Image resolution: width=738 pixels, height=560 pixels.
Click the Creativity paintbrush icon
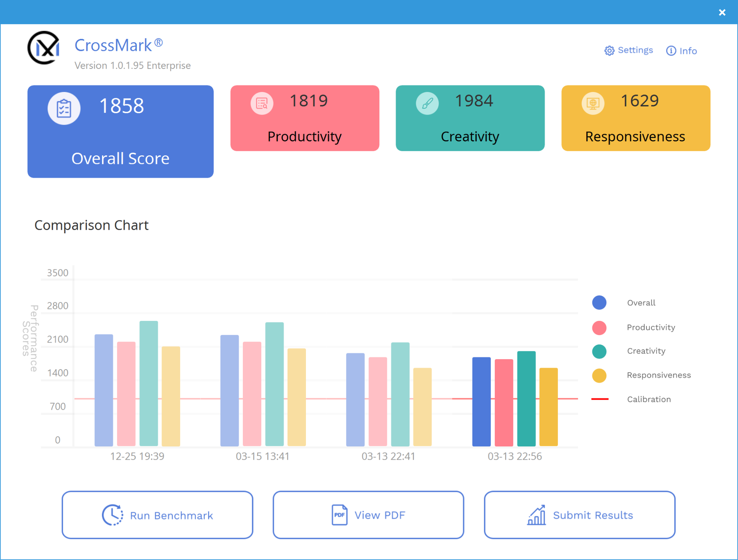pos(427,103)
